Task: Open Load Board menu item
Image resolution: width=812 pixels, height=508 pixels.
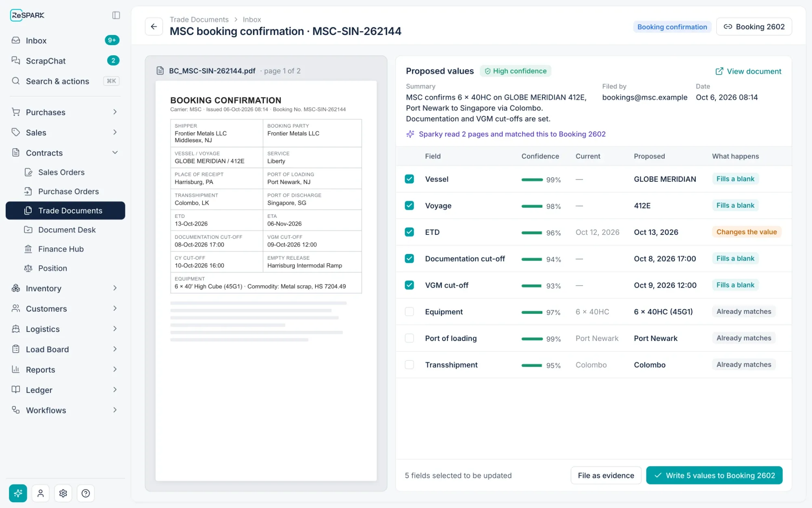Action: pyautogui.click(x=65, y=349)
